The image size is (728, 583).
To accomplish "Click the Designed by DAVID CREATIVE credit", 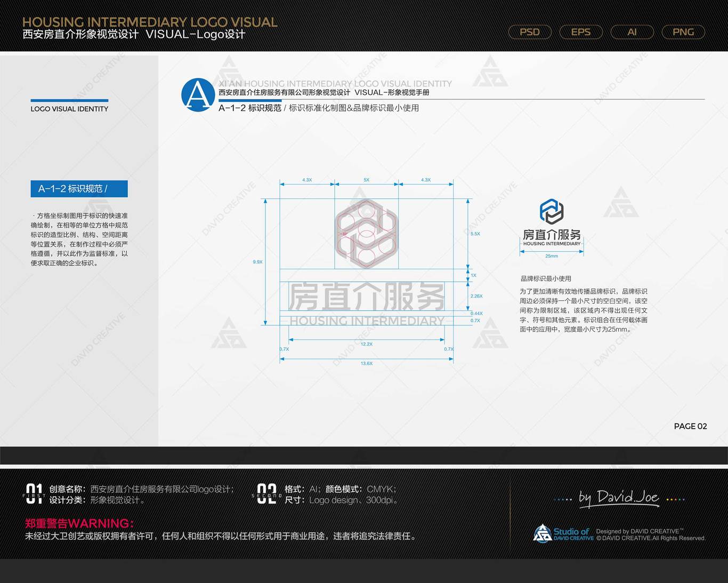I will pyautogui.click(x=640, y=531).
